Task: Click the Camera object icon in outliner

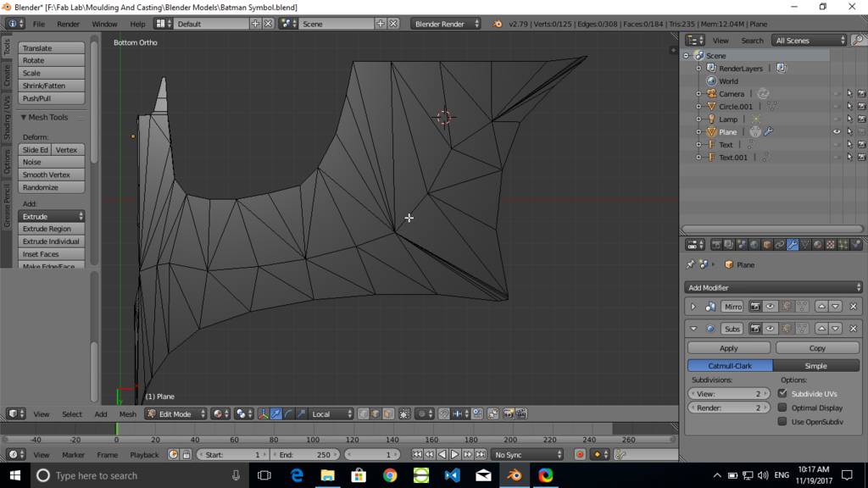Action: [711, 94]
